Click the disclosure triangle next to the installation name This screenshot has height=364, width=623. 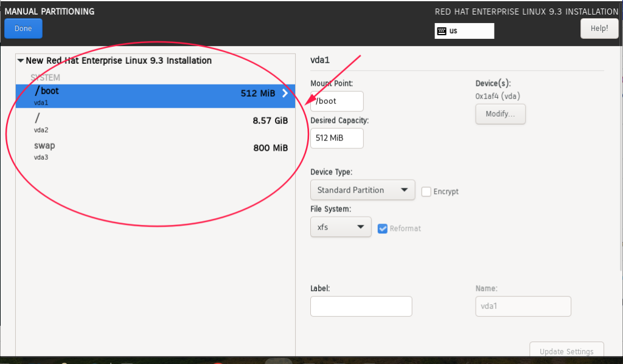point(20,61)
